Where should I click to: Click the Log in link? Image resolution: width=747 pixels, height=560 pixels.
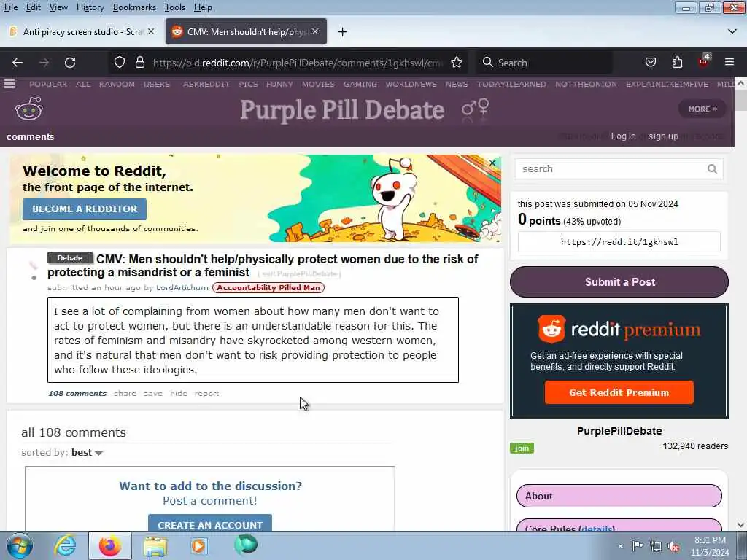pyautogui.click(x=623, y=136)
